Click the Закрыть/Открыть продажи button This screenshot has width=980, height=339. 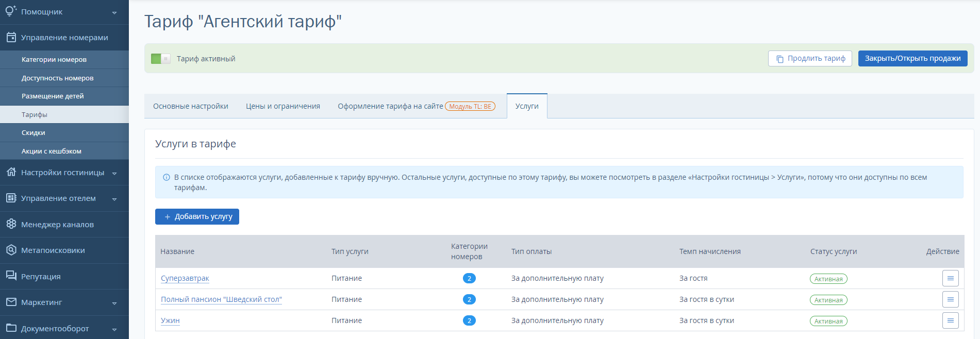point(912,58)
